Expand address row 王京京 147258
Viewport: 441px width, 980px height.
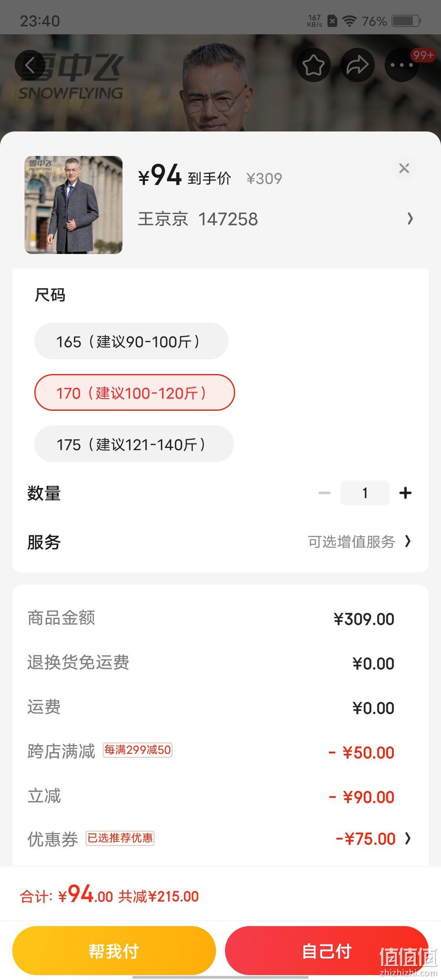coord(276,219)
